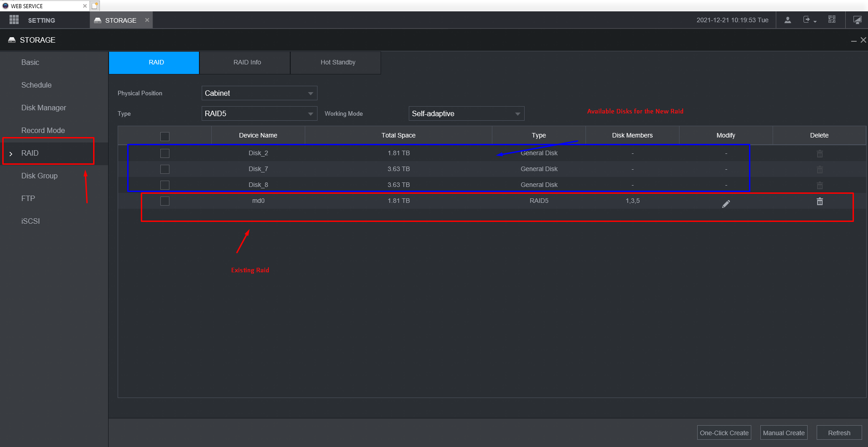Close the STORAGE tab with its X
Screen dimensions: 868x447
click(x=147, y=20)
